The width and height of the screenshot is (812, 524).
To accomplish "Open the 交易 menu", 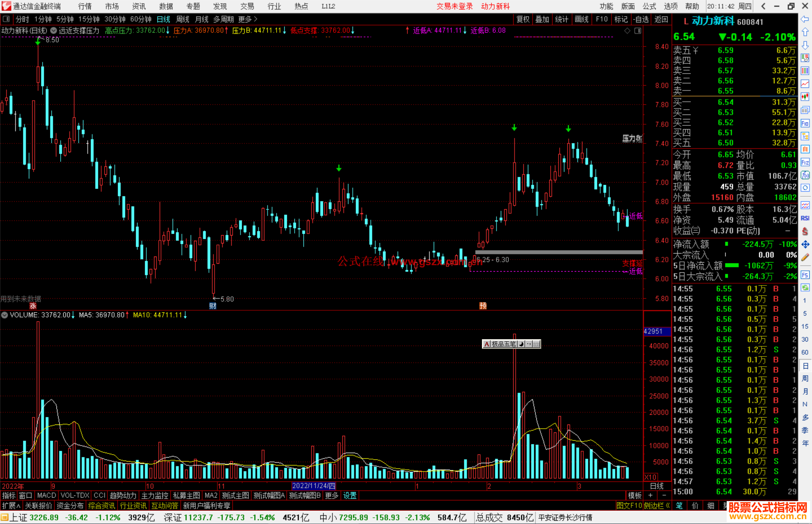I will [x=247, y=6].
